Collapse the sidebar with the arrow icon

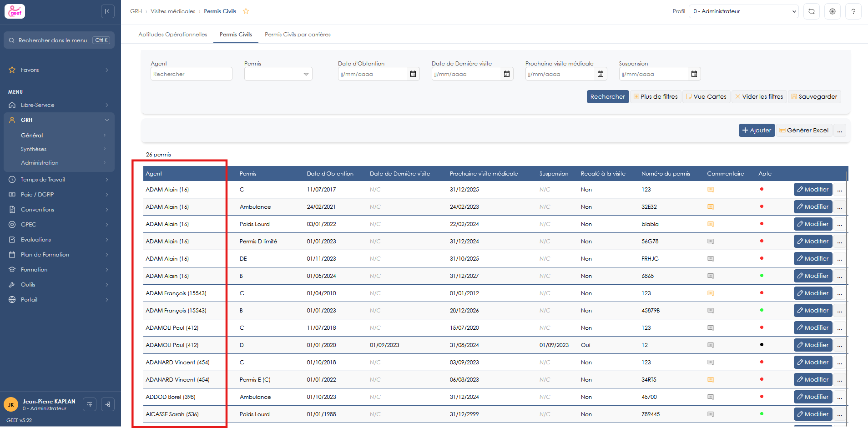[x=107, y=11]
